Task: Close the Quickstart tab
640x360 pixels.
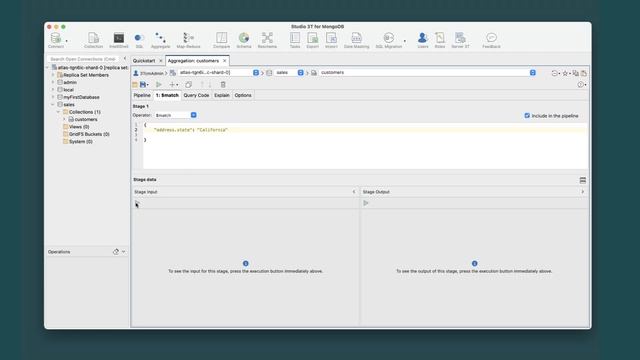Action: [161, 61]
